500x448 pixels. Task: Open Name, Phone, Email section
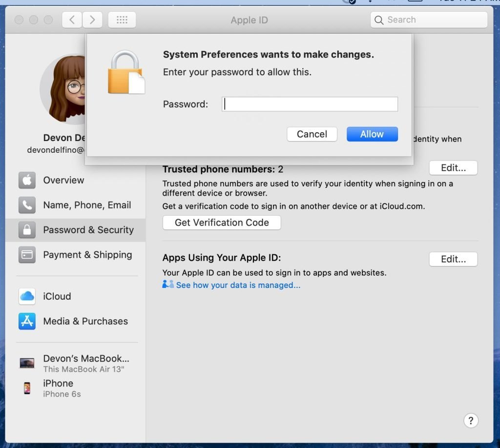(75, 205)
